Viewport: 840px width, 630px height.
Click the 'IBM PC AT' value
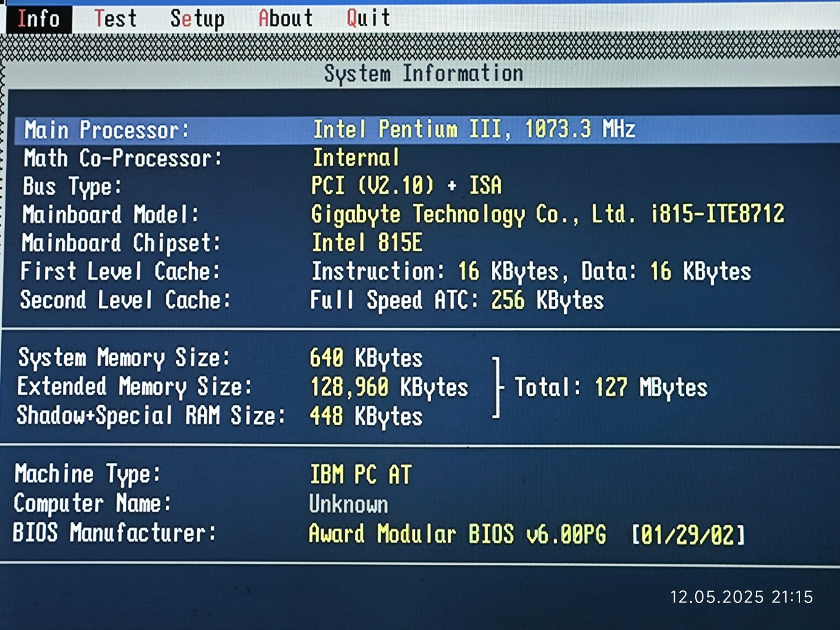point(360,475)
